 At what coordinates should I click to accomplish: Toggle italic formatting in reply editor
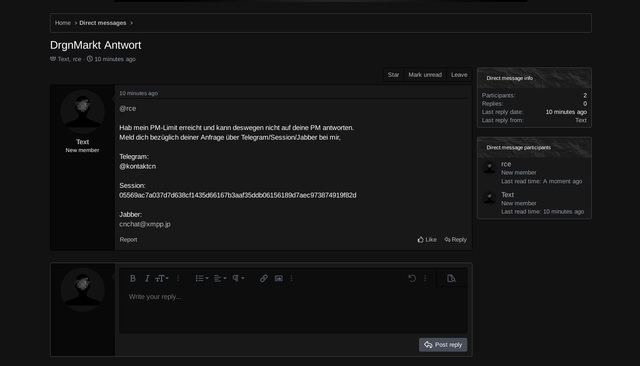(147, 278)
